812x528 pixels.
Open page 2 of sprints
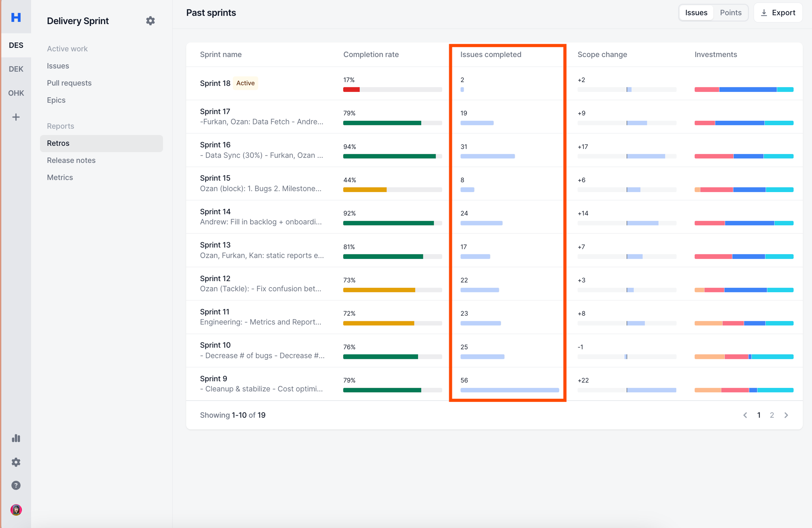772,415
